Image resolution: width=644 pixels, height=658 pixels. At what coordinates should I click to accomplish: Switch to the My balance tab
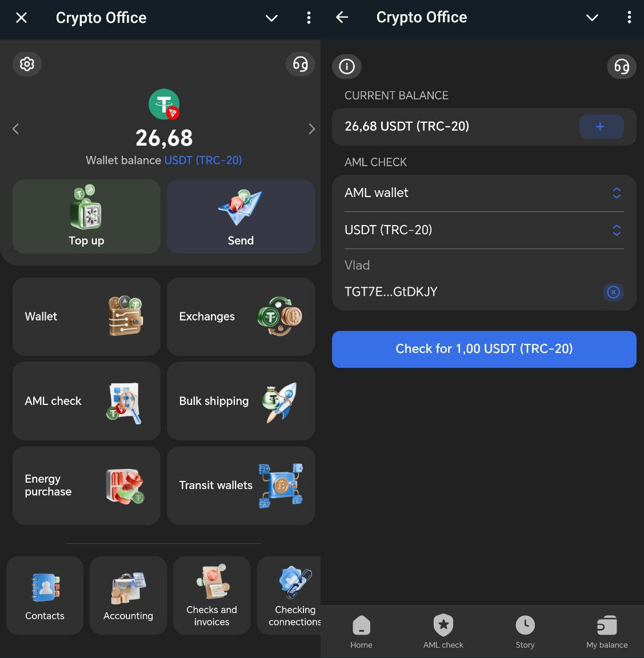606,631
